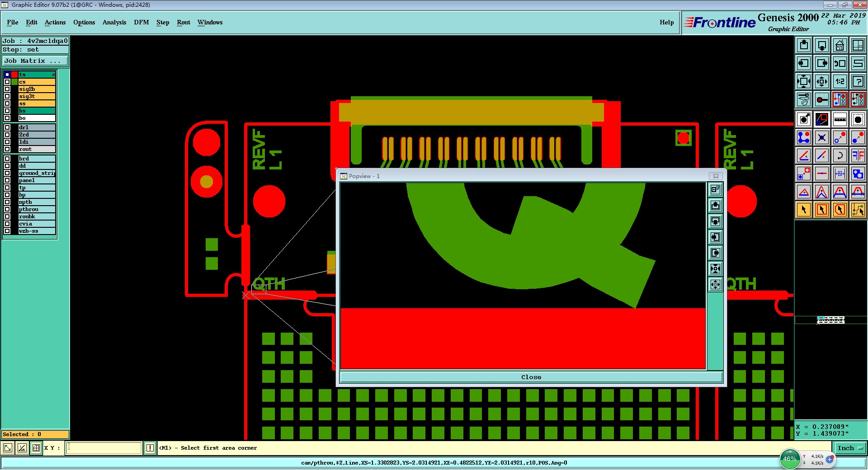Click the rotate feature icon

[x=840, y=155]
